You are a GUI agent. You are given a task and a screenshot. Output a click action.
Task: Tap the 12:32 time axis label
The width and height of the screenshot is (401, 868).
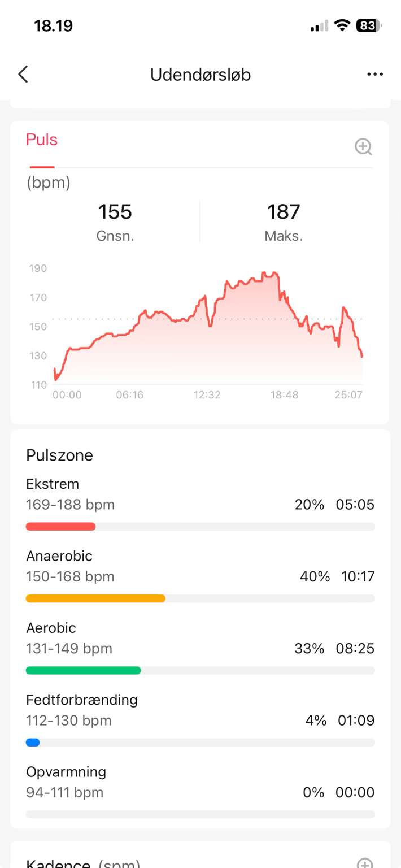[207, 395]
